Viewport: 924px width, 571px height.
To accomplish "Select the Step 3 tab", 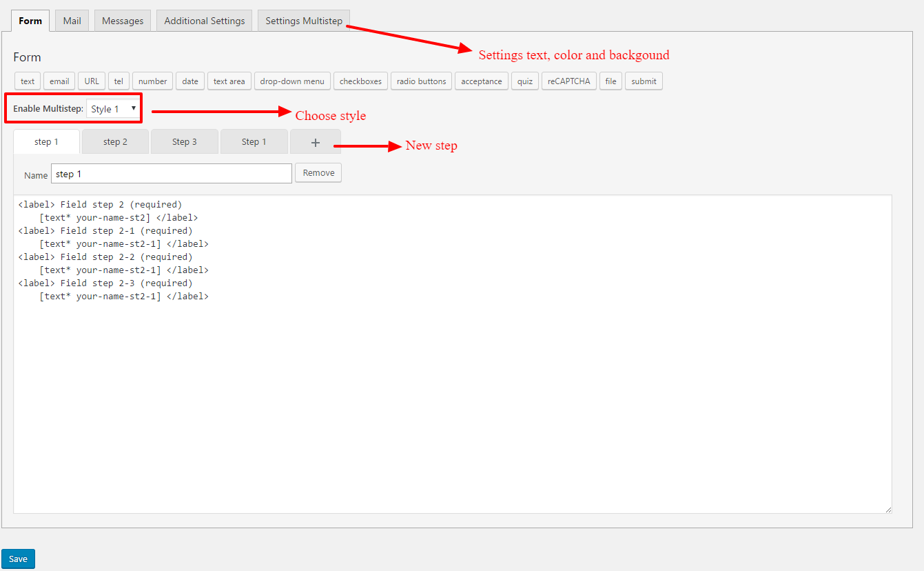I will click(x=185, y=141).
